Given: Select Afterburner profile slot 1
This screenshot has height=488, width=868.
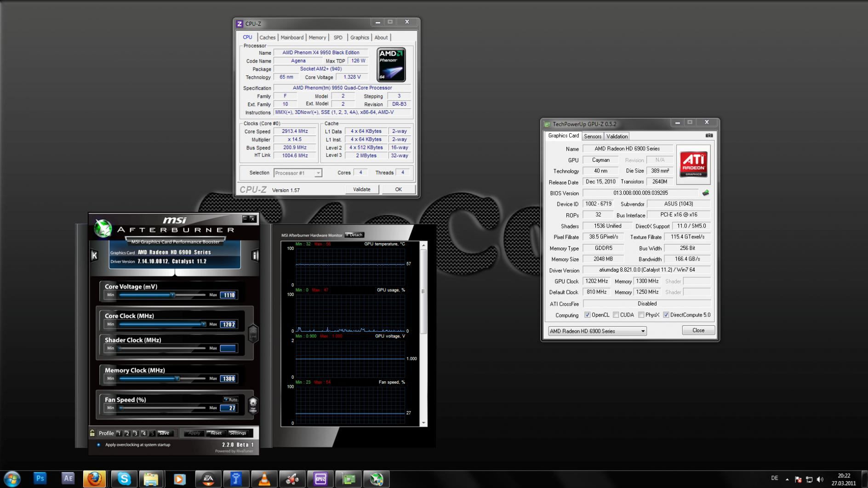Looking at the screenshot, I should click(119, 433).
